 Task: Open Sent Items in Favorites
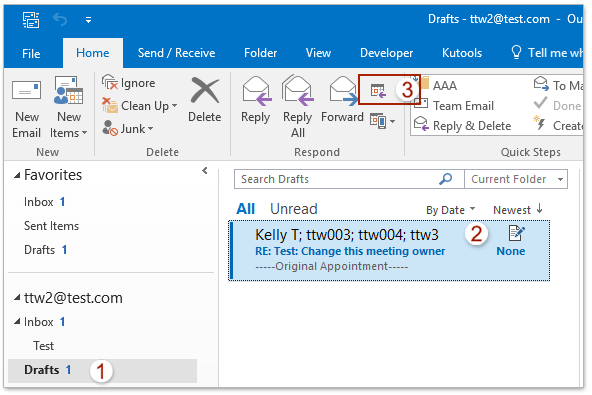[51, 226]
